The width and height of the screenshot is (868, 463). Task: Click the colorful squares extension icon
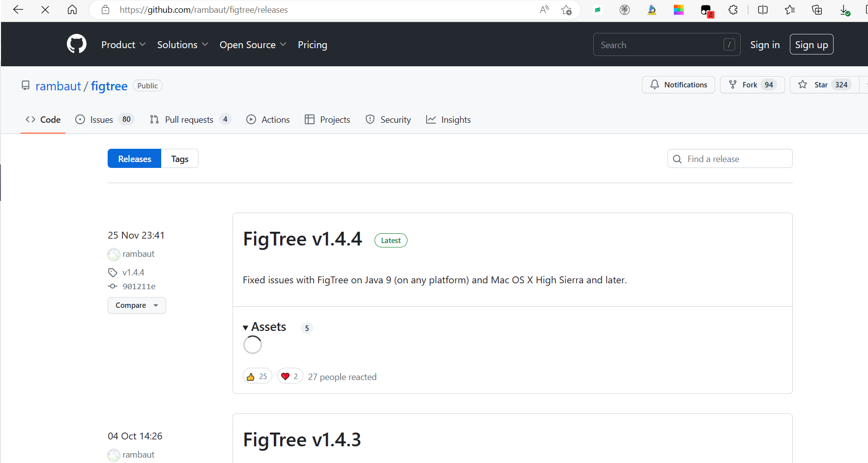click(679, 10)
